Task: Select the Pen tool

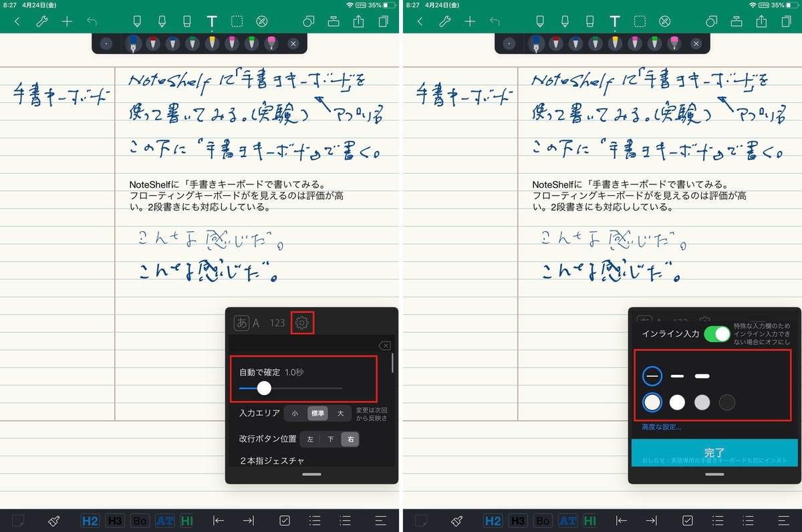Action: 137,20
